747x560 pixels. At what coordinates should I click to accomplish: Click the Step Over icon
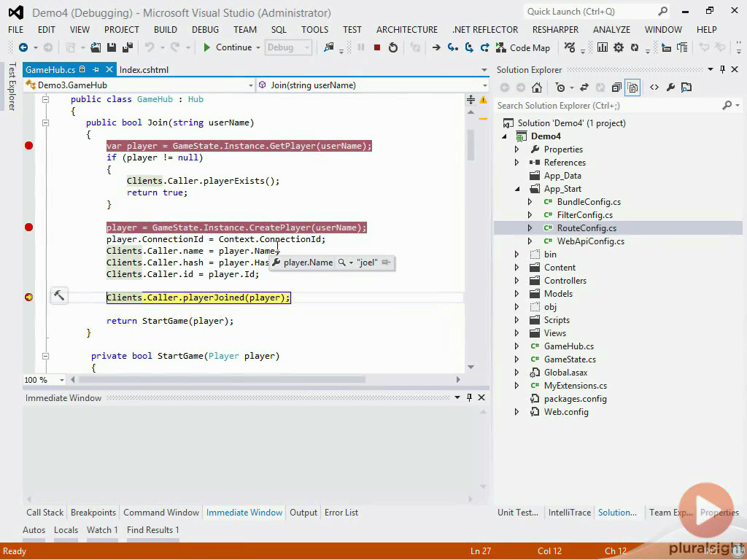pos(469,47)
